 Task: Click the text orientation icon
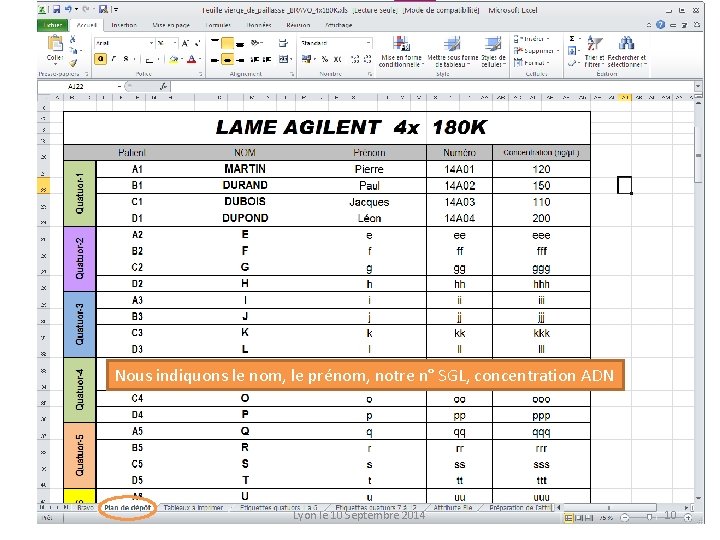(256, 43)
